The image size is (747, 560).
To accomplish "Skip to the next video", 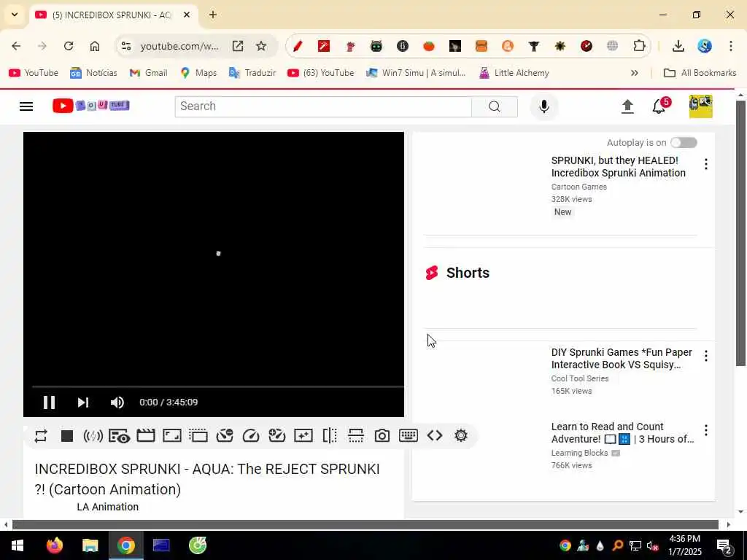I will click(x=83, y=402).
